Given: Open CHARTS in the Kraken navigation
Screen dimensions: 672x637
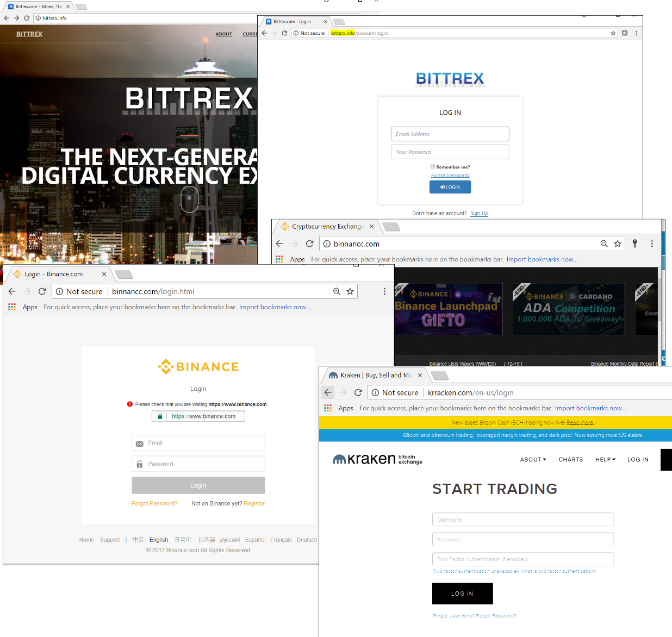Looking at the screenshot, I should click(x=571, y=459).
